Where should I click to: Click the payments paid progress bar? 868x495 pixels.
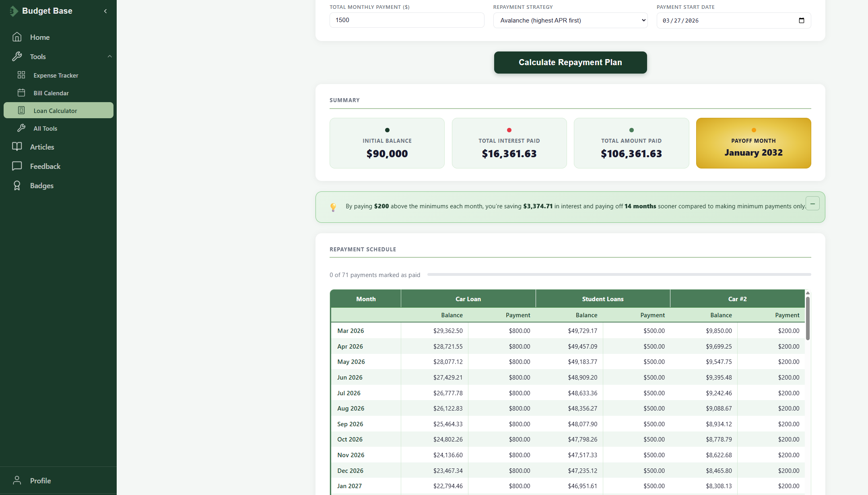[619, 275]
